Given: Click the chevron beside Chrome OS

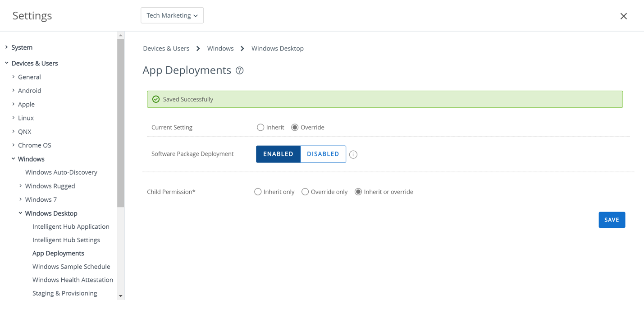Looking at the screenshot, I should [13, 145].
